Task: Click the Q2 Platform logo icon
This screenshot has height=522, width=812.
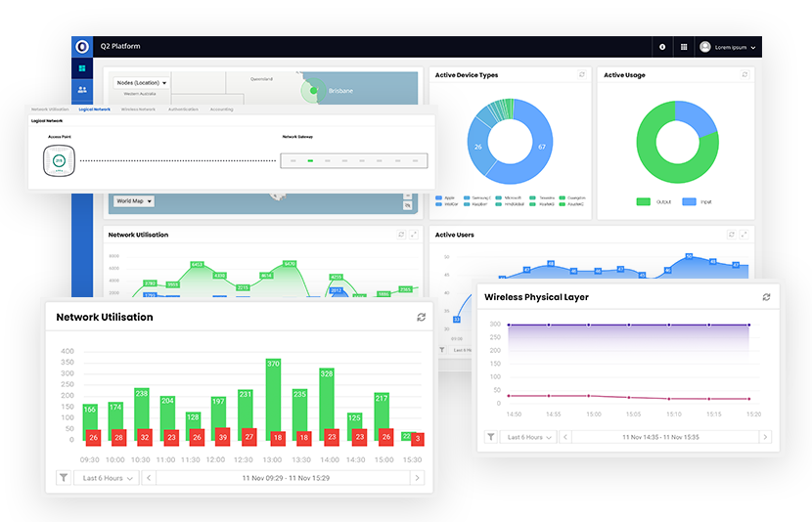Action: point(82,47)
